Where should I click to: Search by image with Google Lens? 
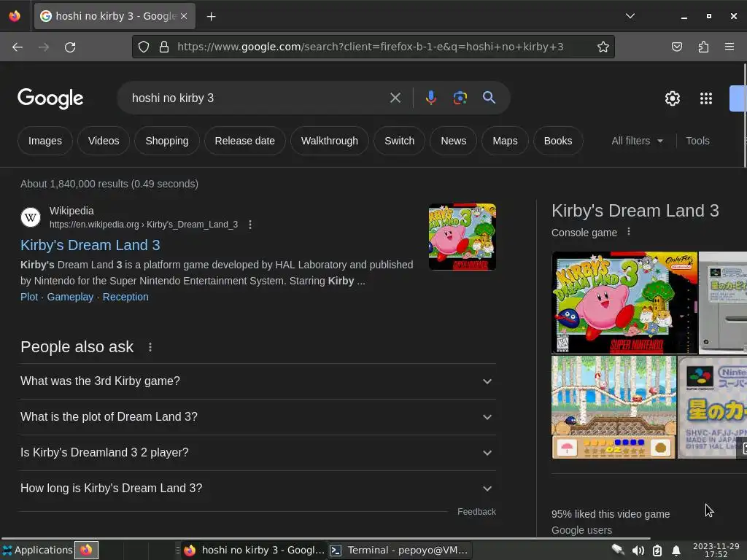(x=460, y=98)
